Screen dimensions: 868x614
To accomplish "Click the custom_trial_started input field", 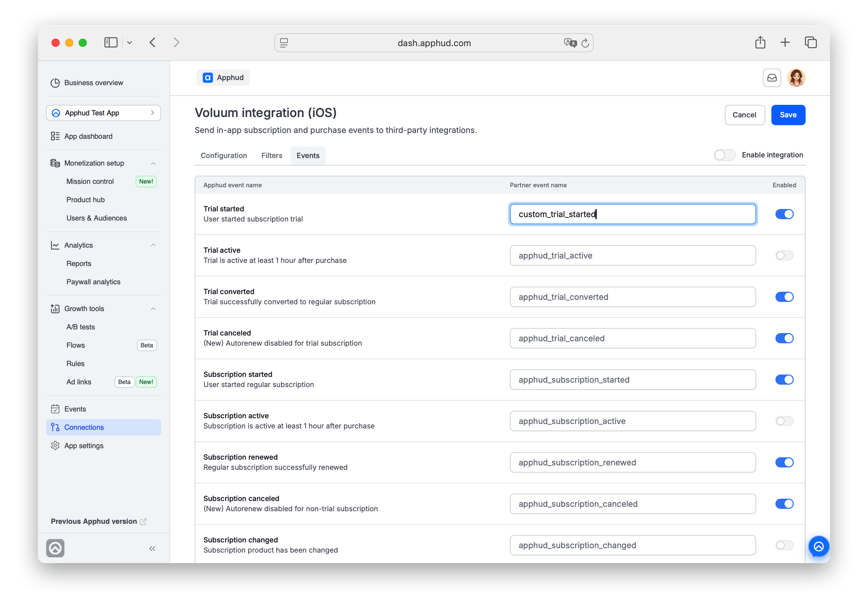I will [632, 214].
